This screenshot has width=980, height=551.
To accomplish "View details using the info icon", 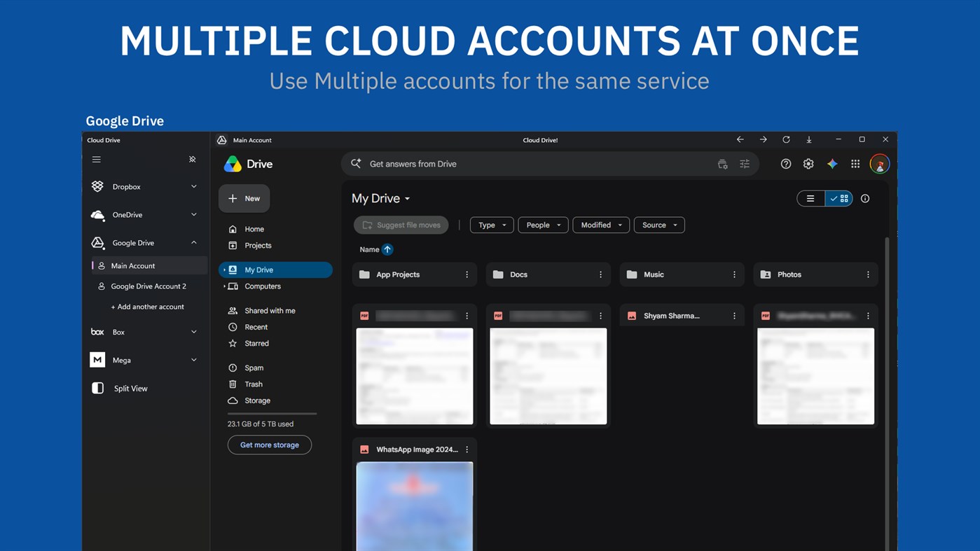I will tap(865, 199).
